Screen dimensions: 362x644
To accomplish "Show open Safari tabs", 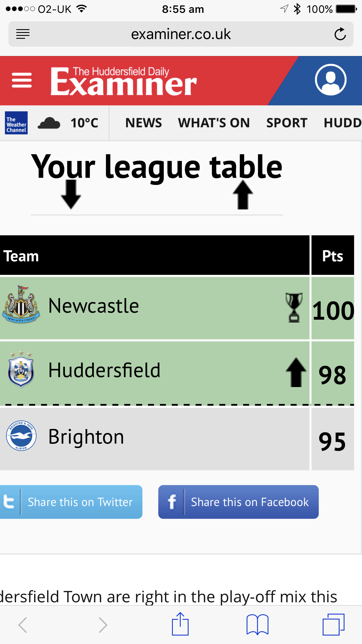I will pyautogui.click(x=333, y=624).
